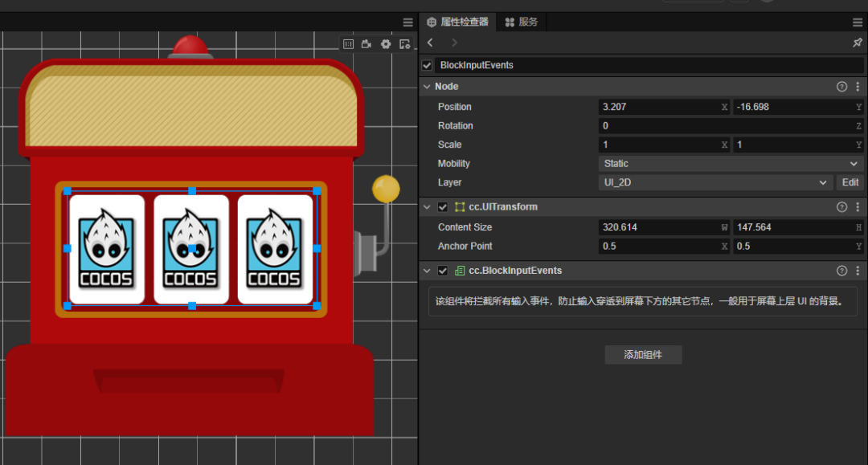Switch to the 服务 tab

point(522,22)
